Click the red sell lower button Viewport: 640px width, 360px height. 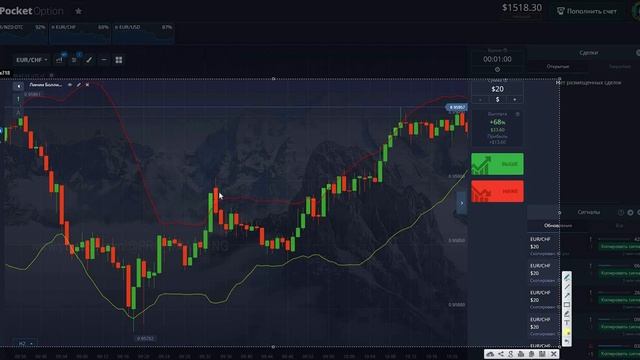[497, 191]
